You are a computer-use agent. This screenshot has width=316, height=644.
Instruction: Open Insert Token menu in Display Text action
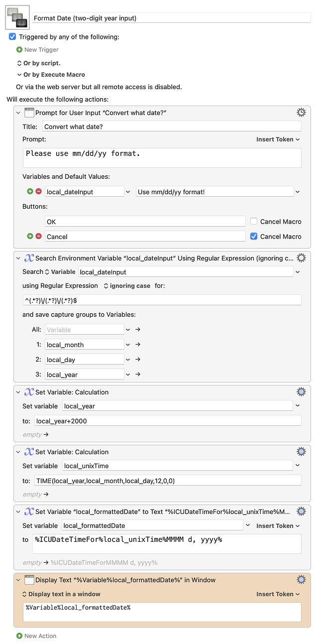(278, 594)
